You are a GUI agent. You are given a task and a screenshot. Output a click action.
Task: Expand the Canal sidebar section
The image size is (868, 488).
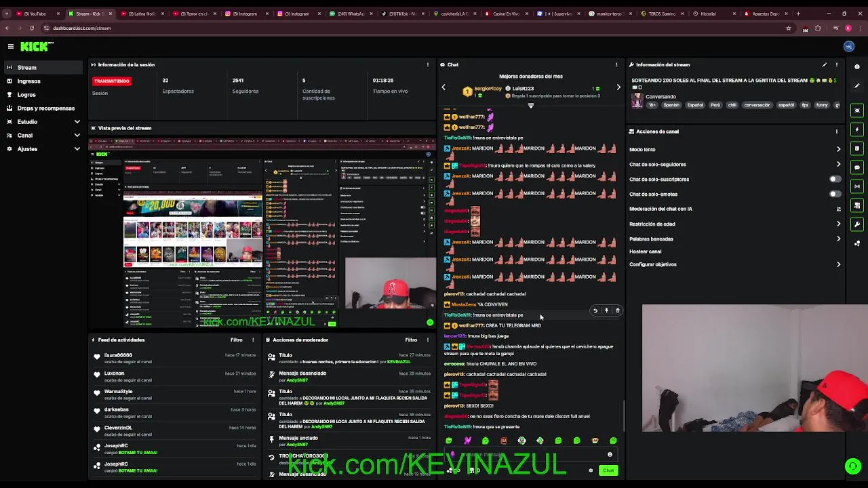coord(77,136)
